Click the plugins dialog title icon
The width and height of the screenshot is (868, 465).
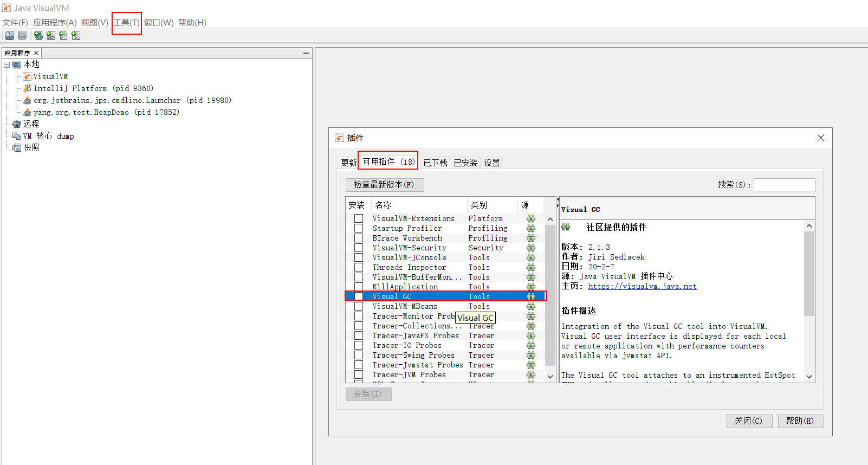pos(339,138)
